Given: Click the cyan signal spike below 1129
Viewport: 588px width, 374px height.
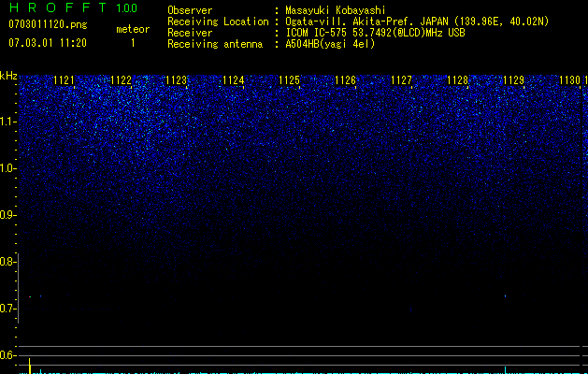Looking at the screenshot, I should (505, 370).
